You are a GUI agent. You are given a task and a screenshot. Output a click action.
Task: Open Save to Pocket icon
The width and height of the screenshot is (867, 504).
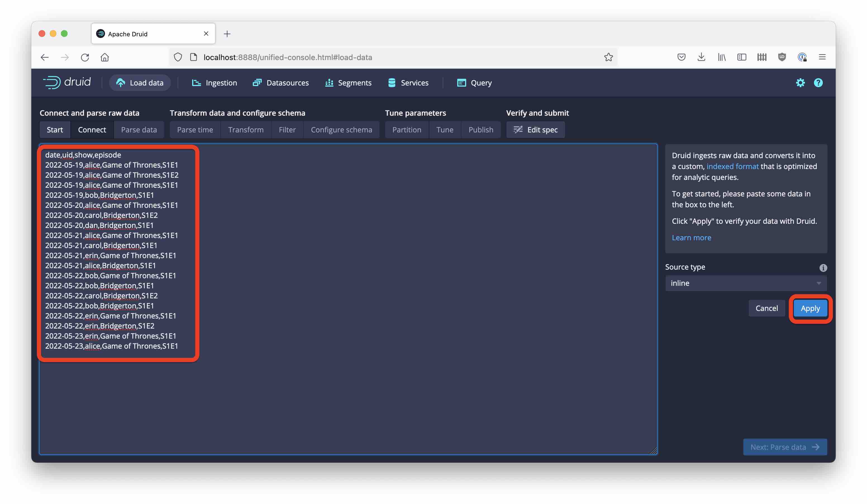(681, 57)
